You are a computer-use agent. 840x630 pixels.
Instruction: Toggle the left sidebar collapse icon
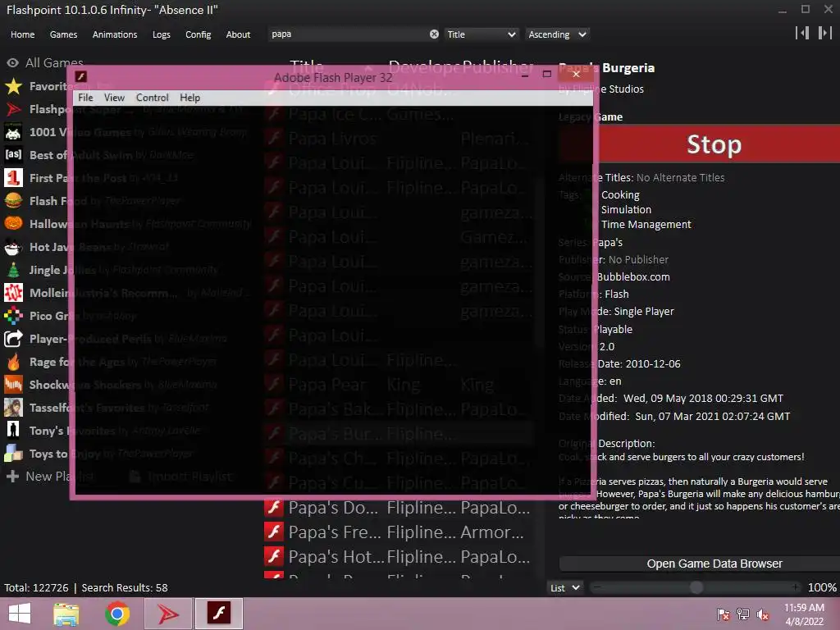pos(802,33)
